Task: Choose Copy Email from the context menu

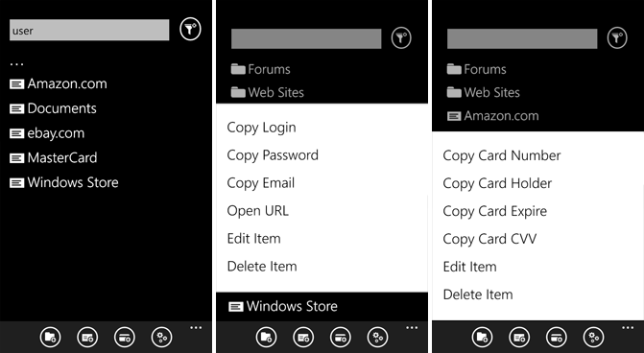Action: coord(261,183)
